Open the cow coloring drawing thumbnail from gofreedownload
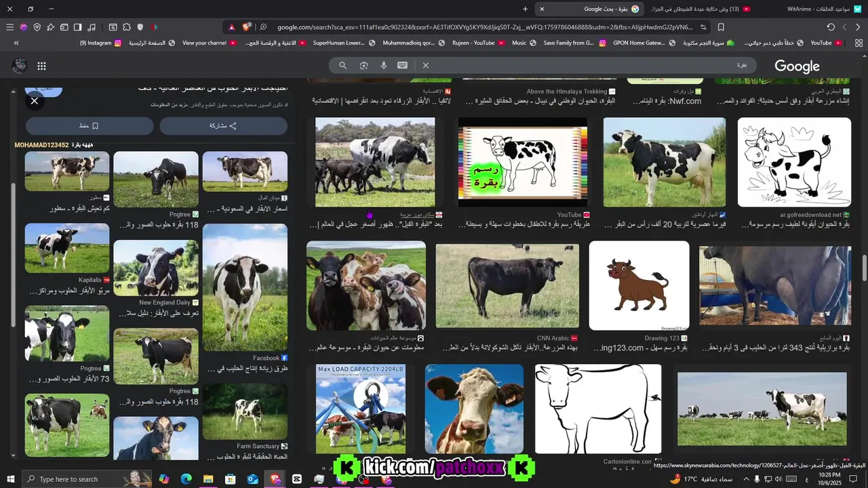Screen dimensions: 868x488 point(794,162)
